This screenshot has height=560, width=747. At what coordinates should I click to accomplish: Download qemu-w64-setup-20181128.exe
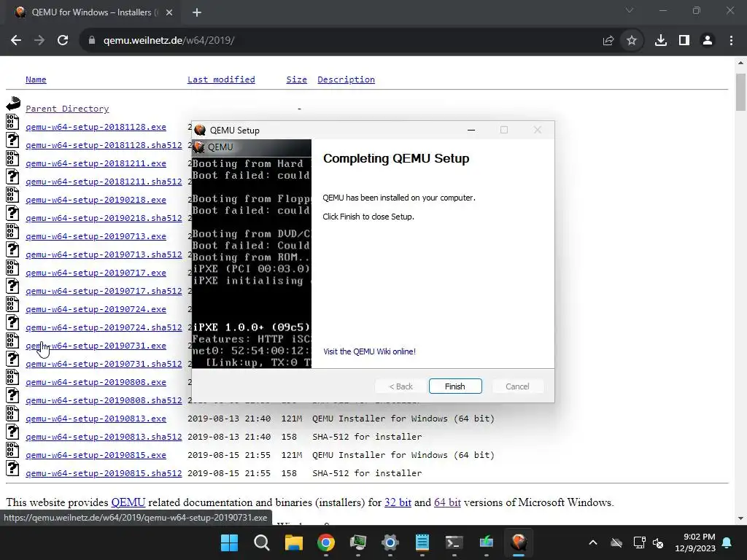(96, 127)
